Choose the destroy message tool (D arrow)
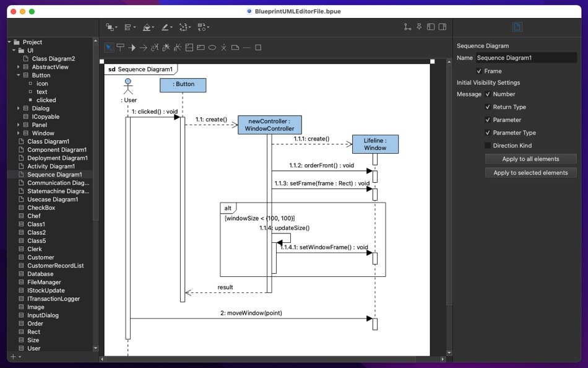Viewport: 588px width, 368px height. coord(166,47)
